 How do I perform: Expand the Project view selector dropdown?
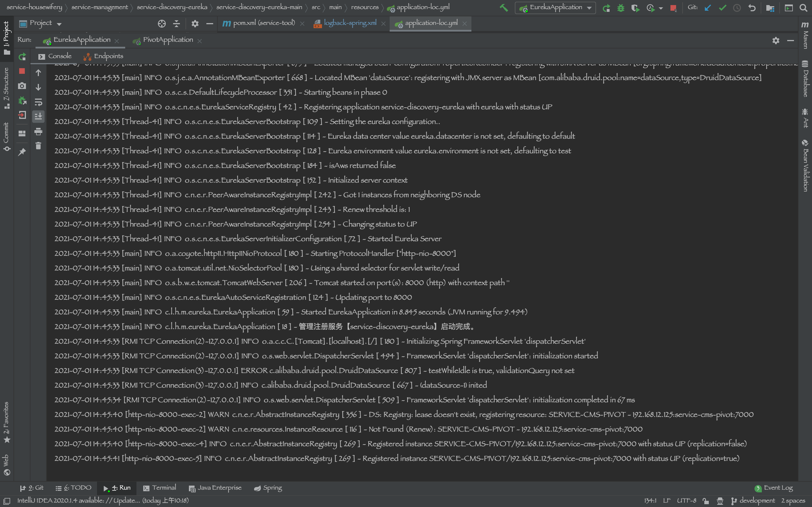[59, 23]
